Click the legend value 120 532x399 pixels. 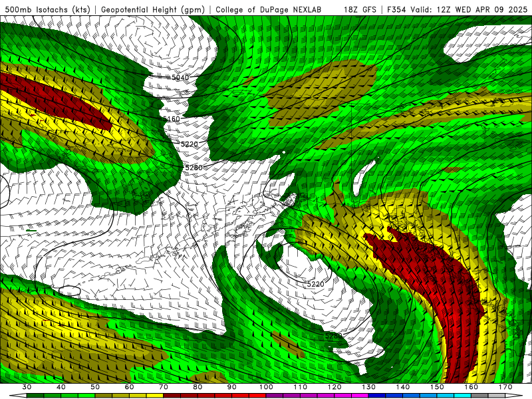(x=334, y=387)
